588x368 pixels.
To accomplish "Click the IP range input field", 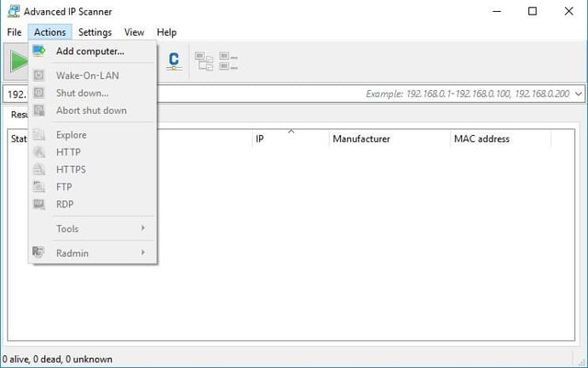I will pyautogui.click(x=294, y=94).
